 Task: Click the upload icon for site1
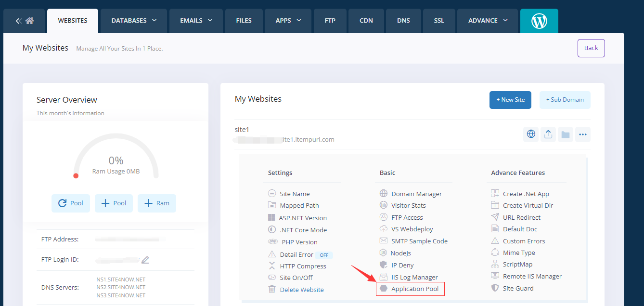point(548,134)
